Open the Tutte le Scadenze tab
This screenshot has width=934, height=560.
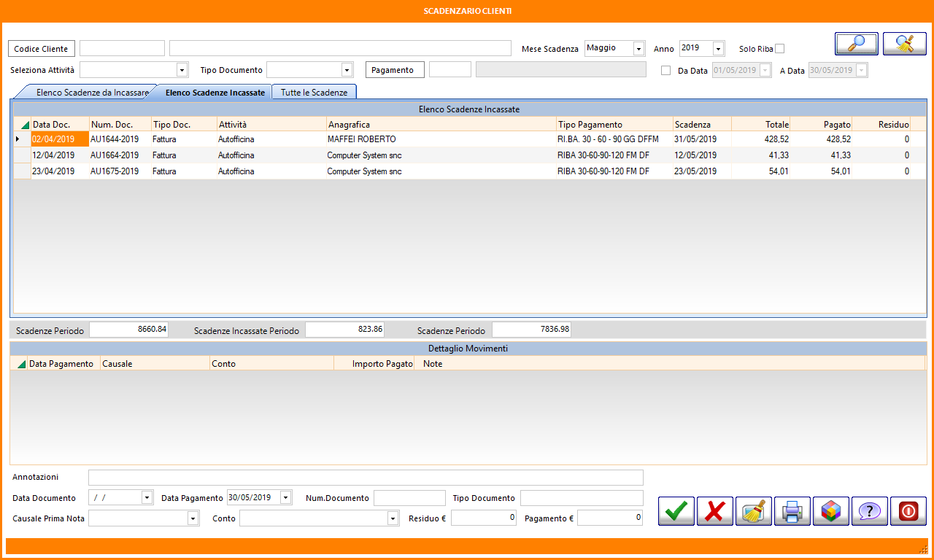[314, 93]
